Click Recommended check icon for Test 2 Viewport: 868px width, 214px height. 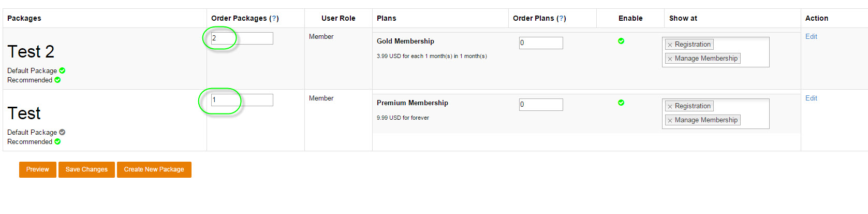pyautogui.click(x=57, y=80)
